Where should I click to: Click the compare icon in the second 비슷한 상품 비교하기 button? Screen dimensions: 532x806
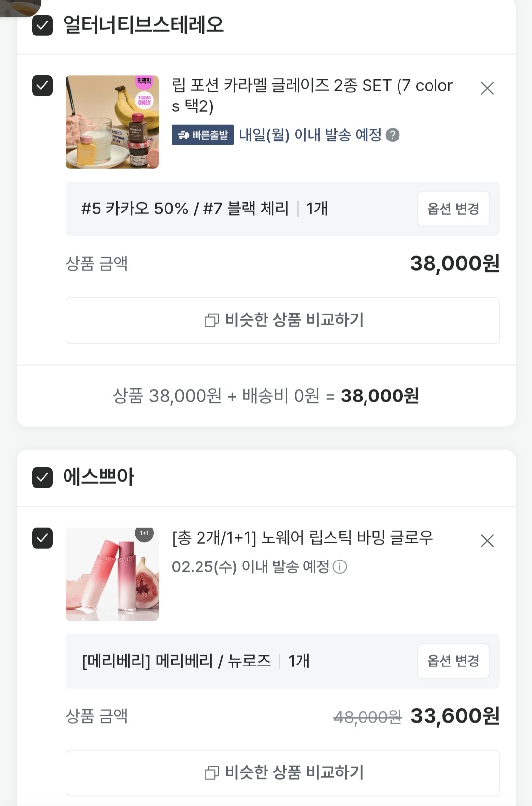coord(211,772)
